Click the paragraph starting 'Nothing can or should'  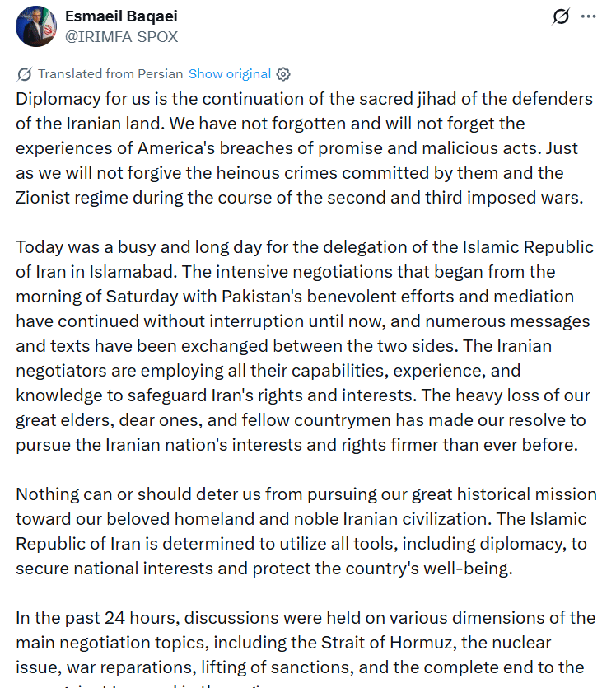click(305, 531)
